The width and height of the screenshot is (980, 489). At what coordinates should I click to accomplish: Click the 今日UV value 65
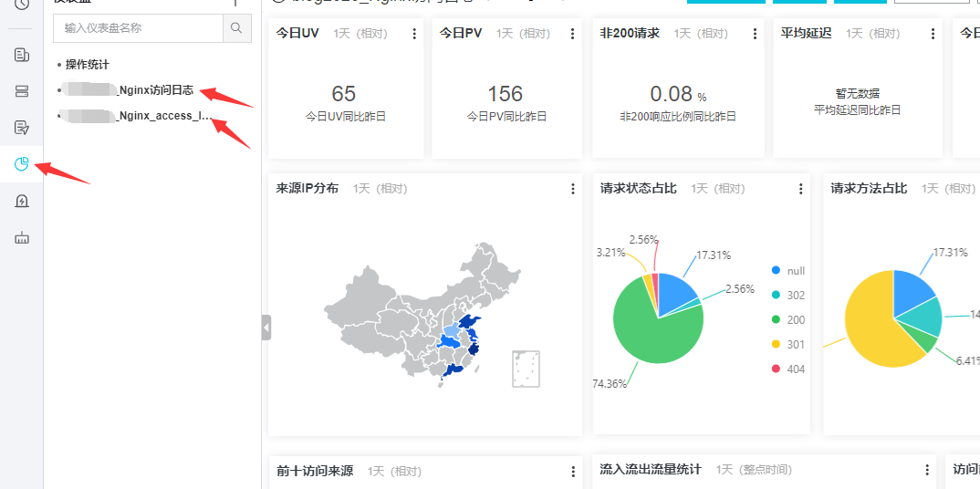tap(344, 94)
